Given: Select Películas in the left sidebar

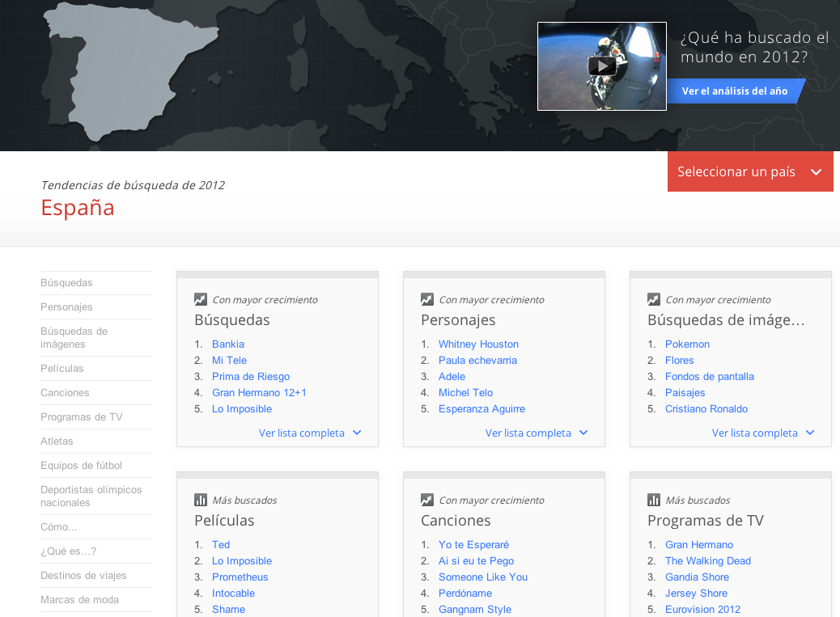Looking at the screenshot, I should click(x=62, y=369).
